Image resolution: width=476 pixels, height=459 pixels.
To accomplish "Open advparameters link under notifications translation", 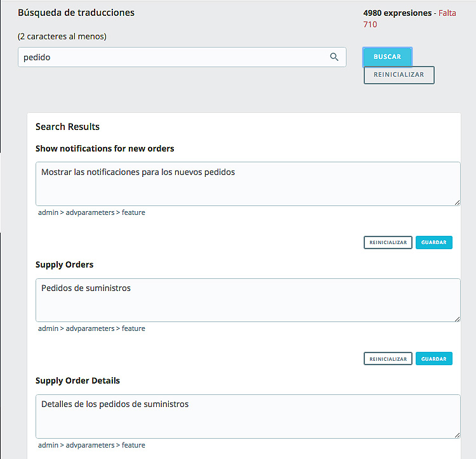I will click(90, 212).
